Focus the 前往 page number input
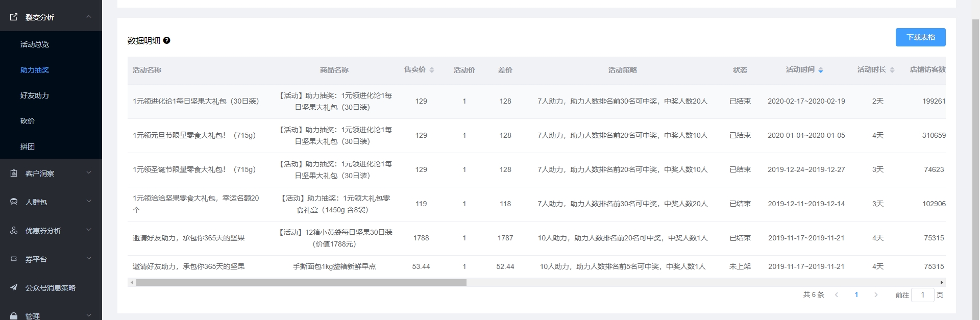Image resolution: width=980 pixels, height=320 pixels. (x=922, y=295)
